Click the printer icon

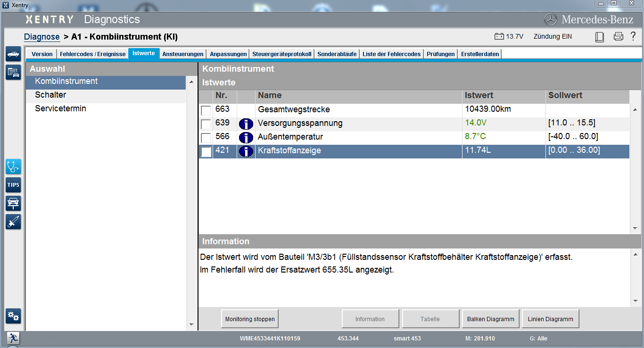[619, 37]
